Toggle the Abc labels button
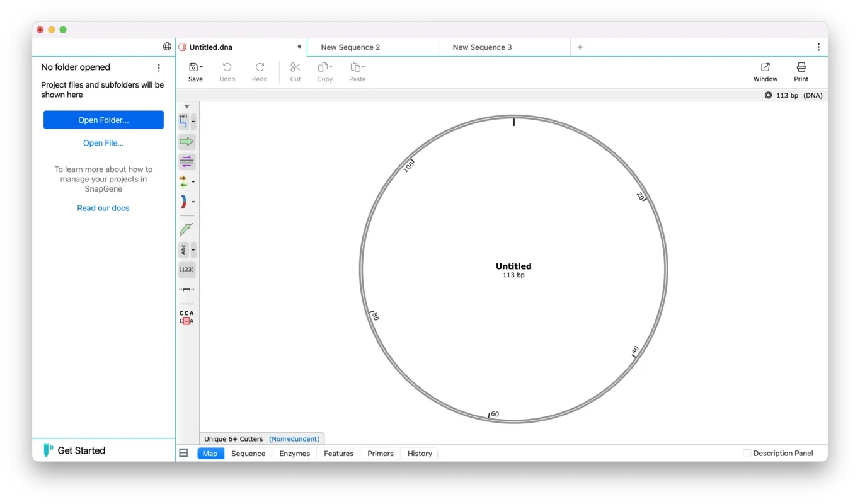The height and width of the screenshot is (504, 860). point(183,249)
